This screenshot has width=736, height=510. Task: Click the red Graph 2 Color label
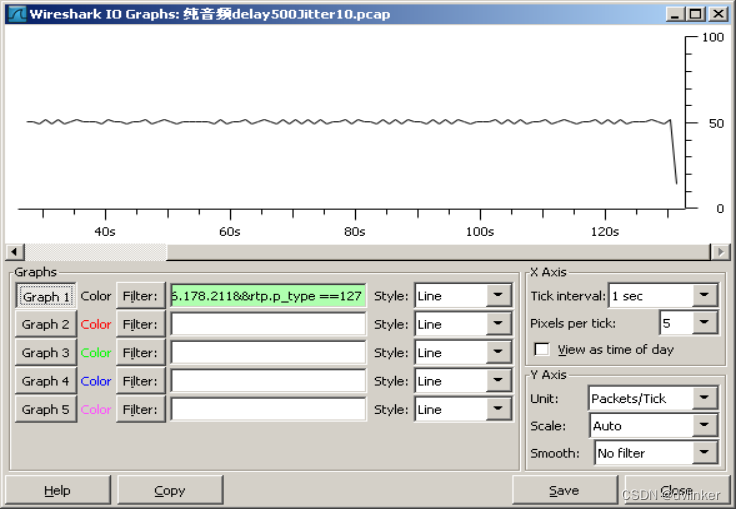point(96,324)
